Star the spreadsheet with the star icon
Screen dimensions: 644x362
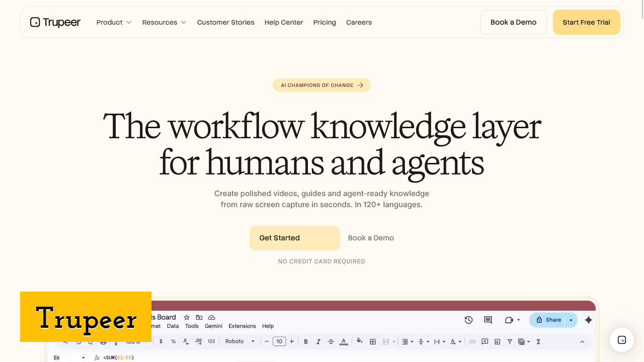pos(187,317)
